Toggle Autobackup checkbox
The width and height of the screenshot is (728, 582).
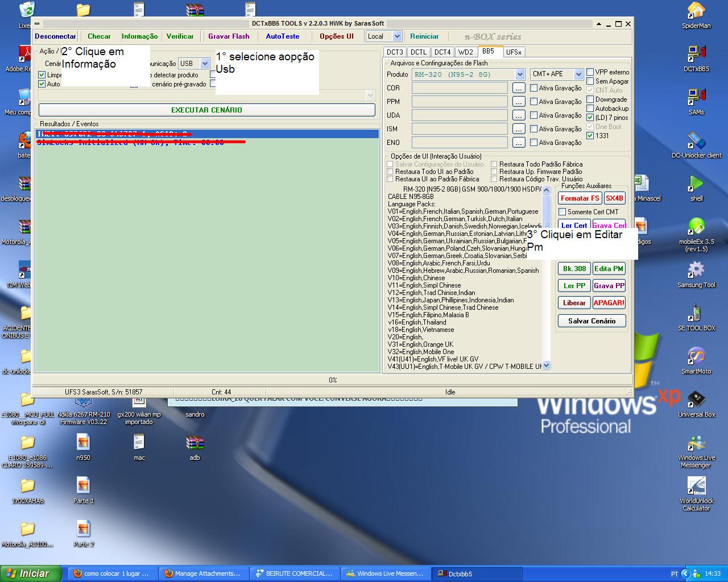[590, 109]
